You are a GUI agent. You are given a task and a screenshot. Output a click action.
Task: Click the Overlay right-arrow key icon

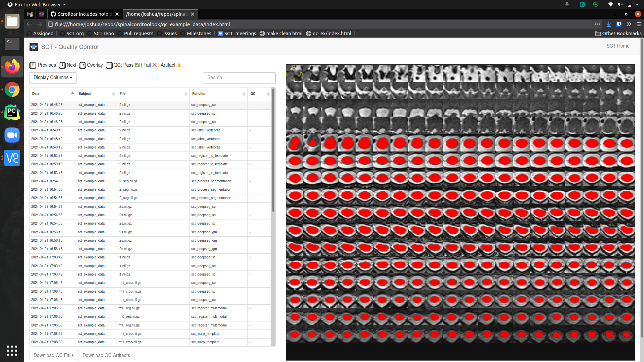pyautogui.click(x=83, y=65)
